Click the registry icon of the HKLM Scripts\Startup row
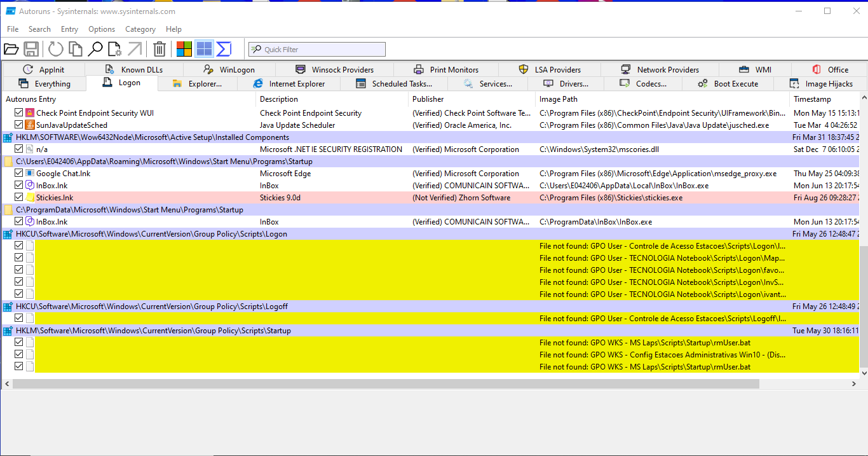The width and height of the screenshot is (868, 456). click(8, 331)
